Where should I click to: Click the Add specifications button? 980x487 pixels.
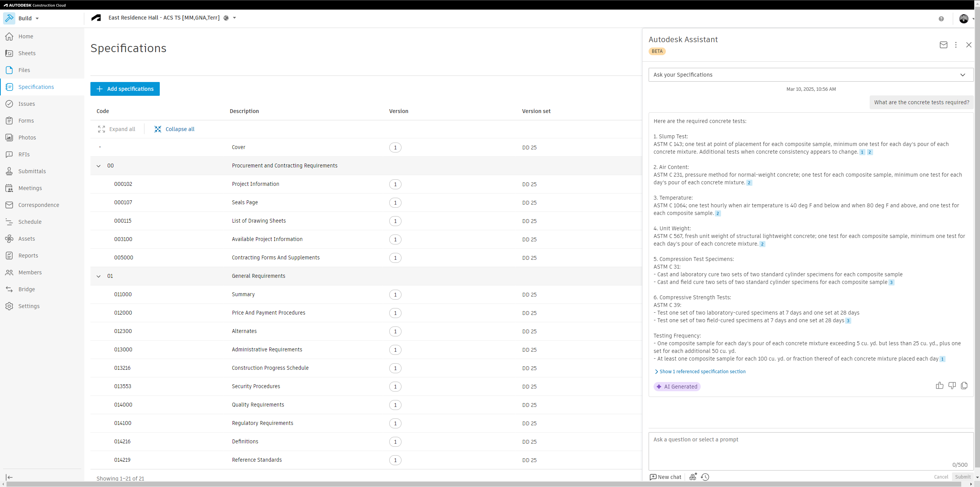(x=125, y=89)
